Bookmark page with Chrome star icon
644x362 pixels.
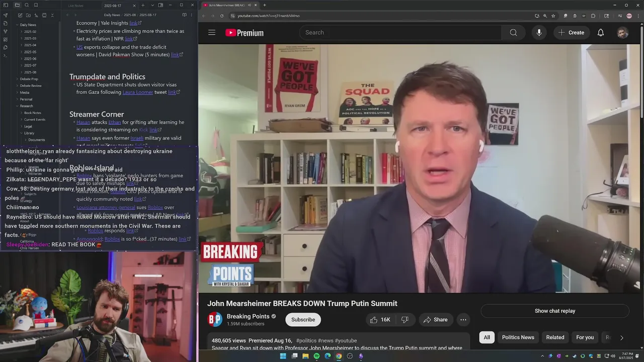point(553,16)
